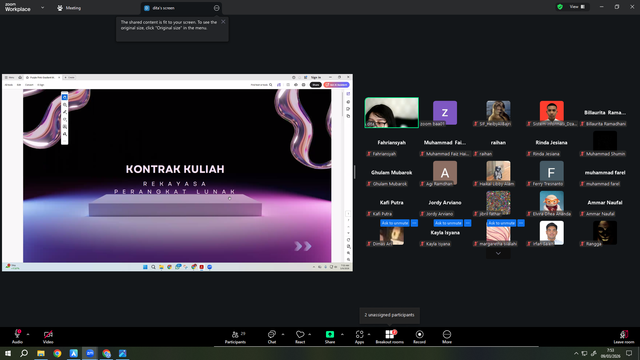Select Ferry Tresnanto's F avatar tile
The height and width of the screenshot is (360, 640).
[551, 173]
